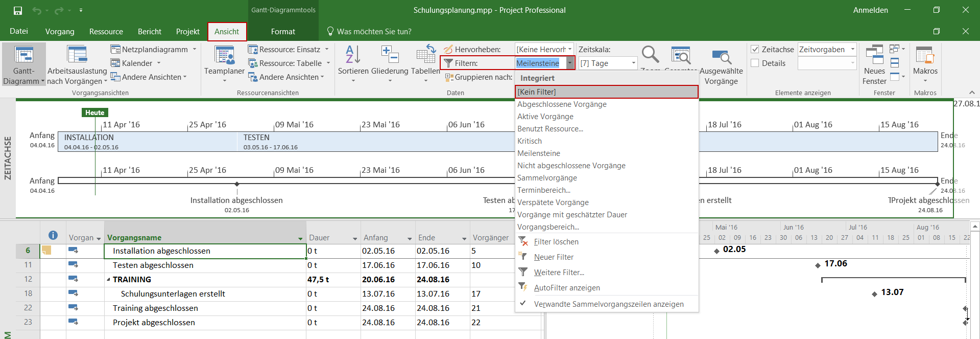Click the Sortieren icon
980x339 pixels.
click(x=353, y=55)
